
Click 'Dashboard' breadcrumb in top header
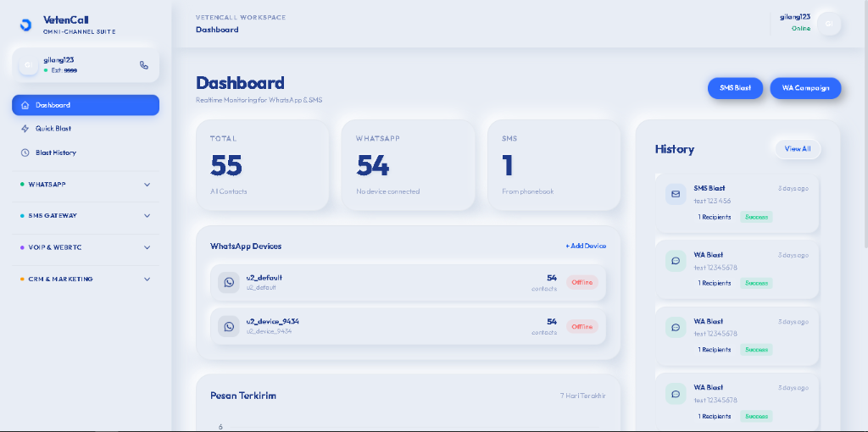[x=217, y=30]
